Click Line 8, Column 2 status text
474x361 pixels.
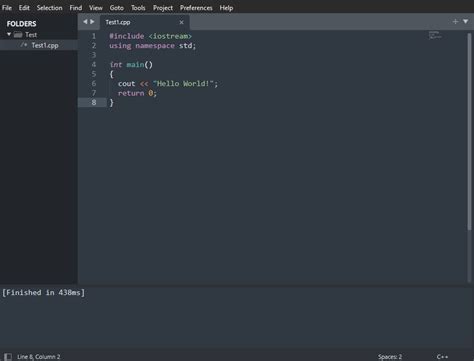39,357
